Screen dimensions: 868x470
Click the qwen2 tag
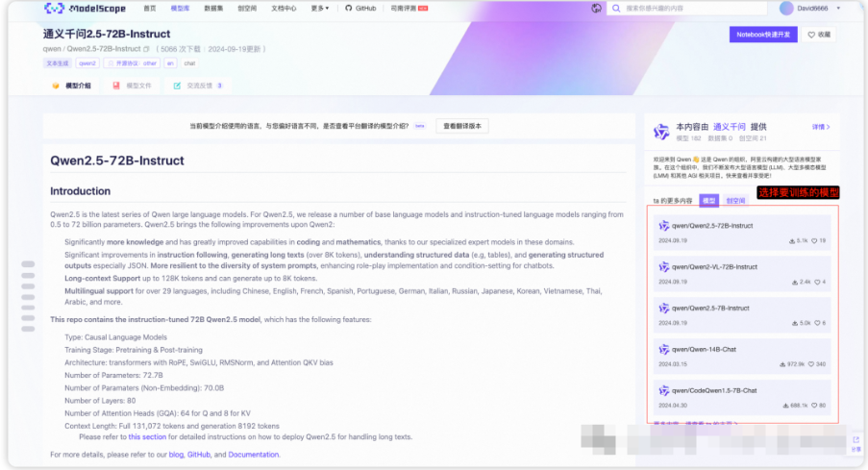point(87,63)
